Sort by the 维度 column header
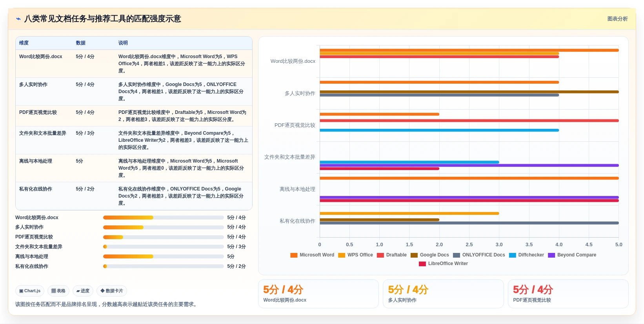The height and width of the screenshot is (324, 644). [x=24, y=43]
